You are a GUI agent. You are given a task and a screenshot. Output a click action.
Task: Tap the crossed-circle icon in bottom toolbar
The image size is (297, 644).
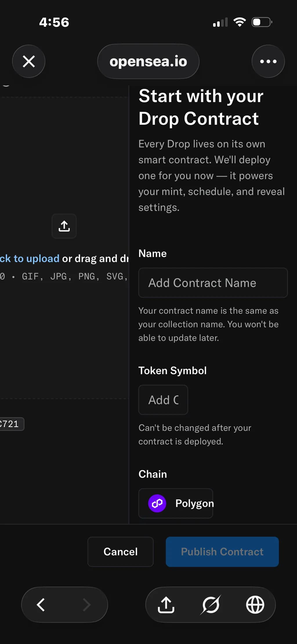211,605
